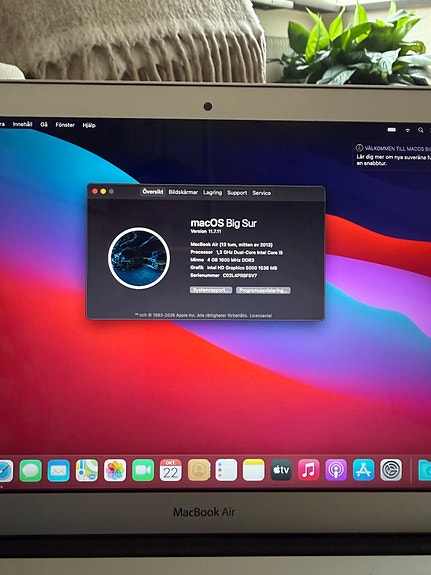Open Messages from the Dock
Viewport: 431px width, 575px height.
coord(30,471)
